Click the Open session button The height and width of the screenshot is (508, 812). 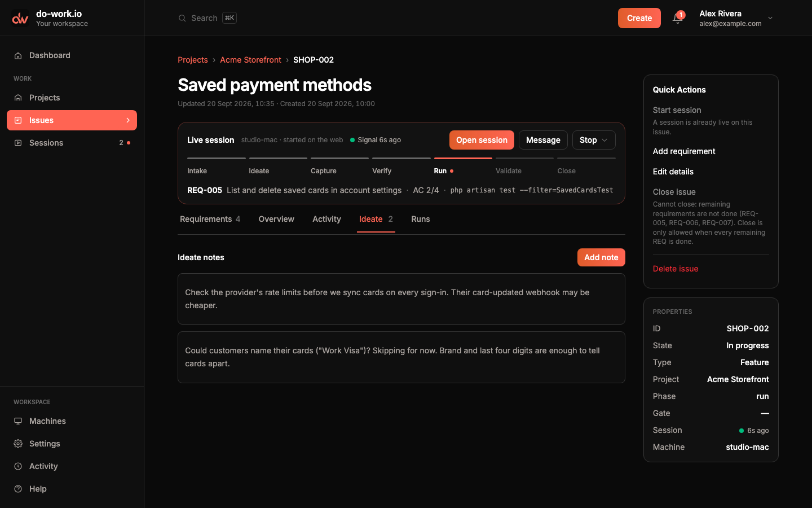tap(482, 140)
